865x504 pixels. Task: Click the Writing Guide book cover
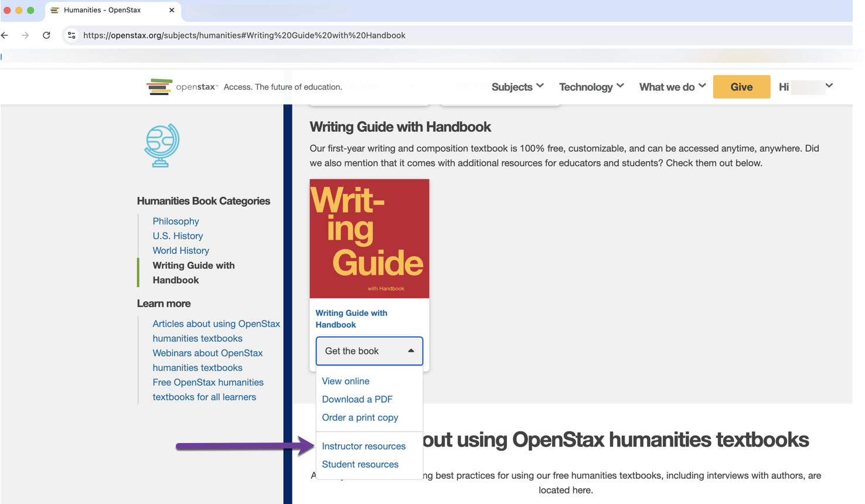(x=369, y=238)
